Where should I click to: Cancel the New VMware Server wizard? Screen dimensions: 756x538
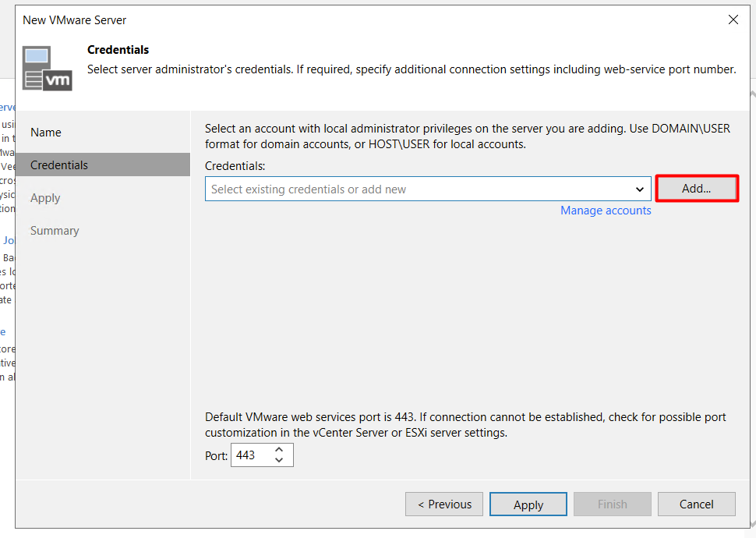tap(697, 504)
